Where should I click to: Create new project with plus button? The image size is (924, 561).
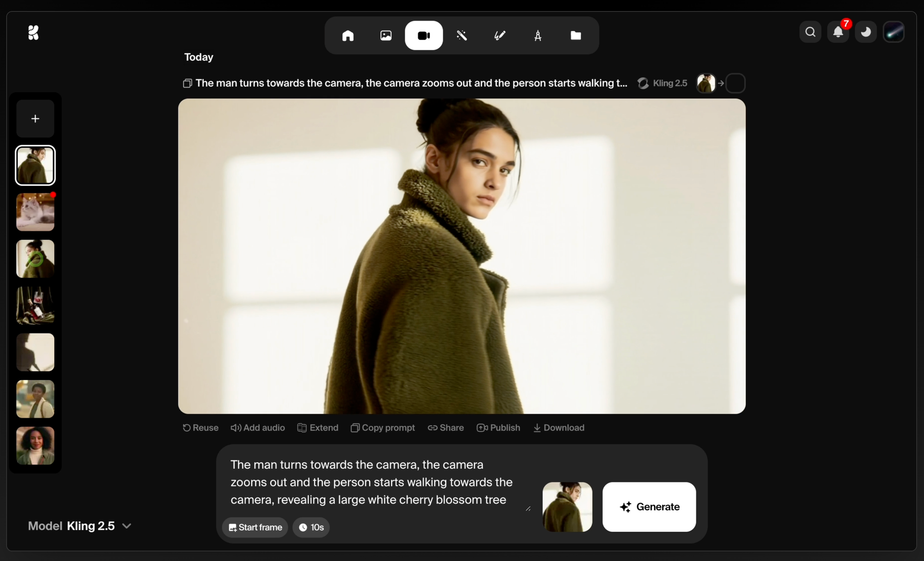[x=35, y=119]
